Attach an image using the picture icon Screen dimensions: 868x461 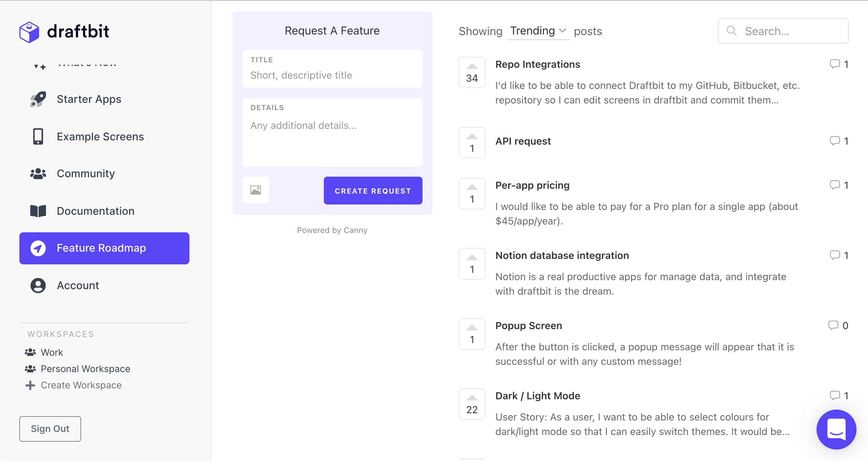tap(256, 190)
